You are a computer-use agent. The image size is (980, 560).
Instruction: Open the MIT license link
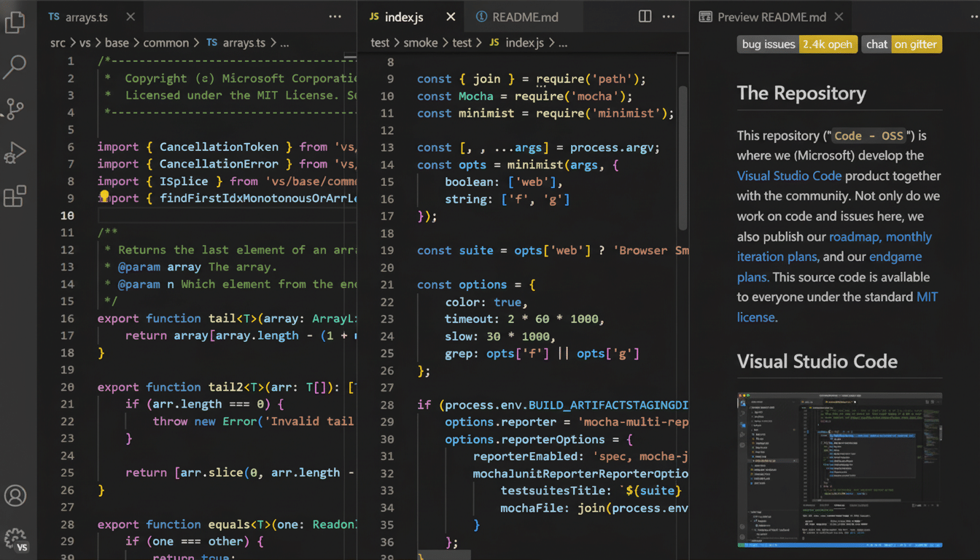(x=756, y=317)
